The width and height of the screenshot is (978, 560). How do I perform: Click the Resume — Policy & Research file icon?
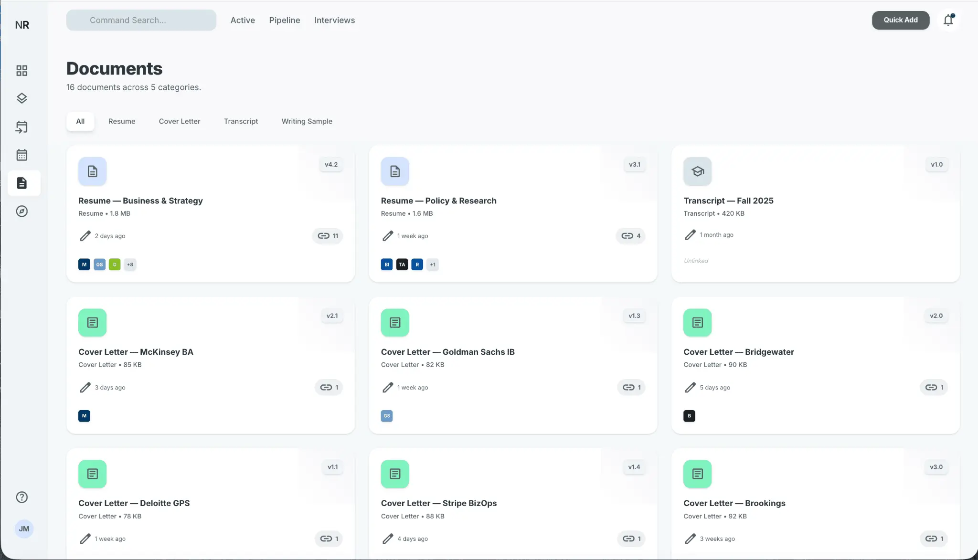click(x=395, y=171)
